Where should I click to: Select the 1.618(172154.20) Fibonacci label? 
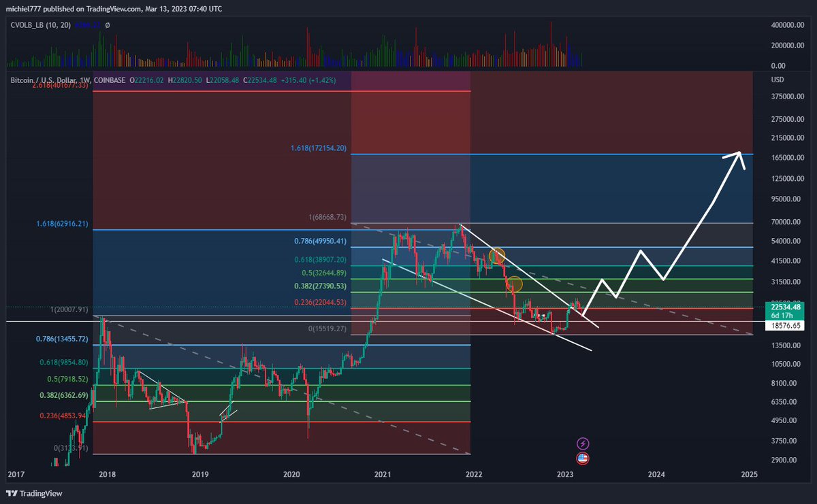click(319, 148)
